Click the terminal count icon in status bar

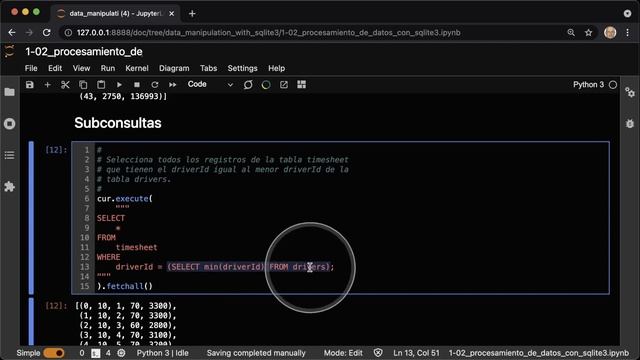pyautogui.click(x=96, y=353)
